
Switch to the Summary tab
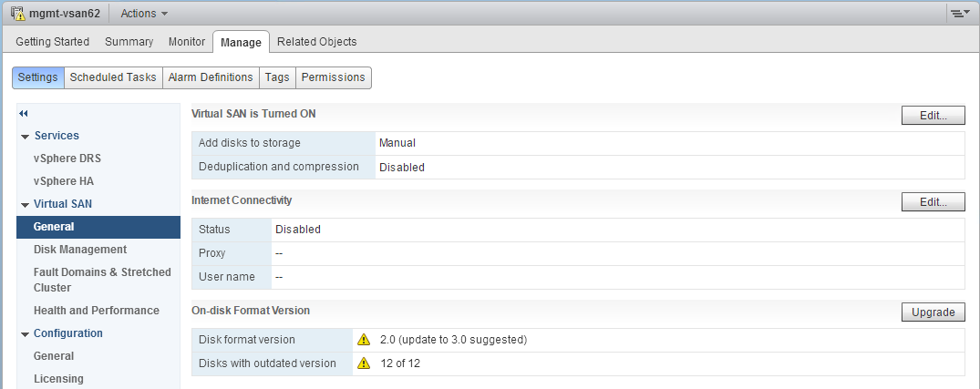pyautogui.click(x=129, y=42)
